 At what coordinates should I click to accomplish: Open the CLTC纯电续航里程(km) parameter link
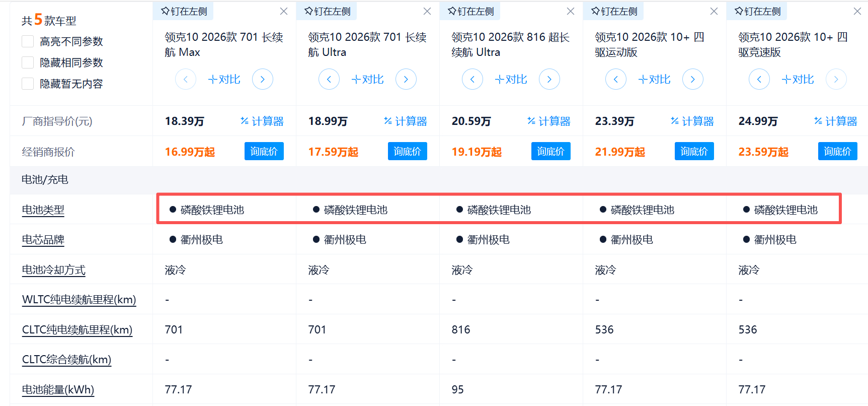coord(77,330)
